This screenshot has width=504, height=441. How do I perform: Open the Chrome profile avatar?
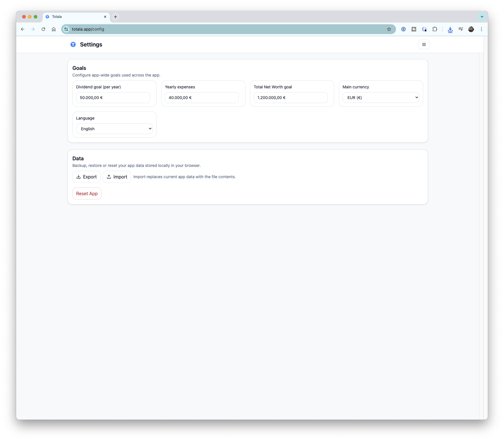471,29
